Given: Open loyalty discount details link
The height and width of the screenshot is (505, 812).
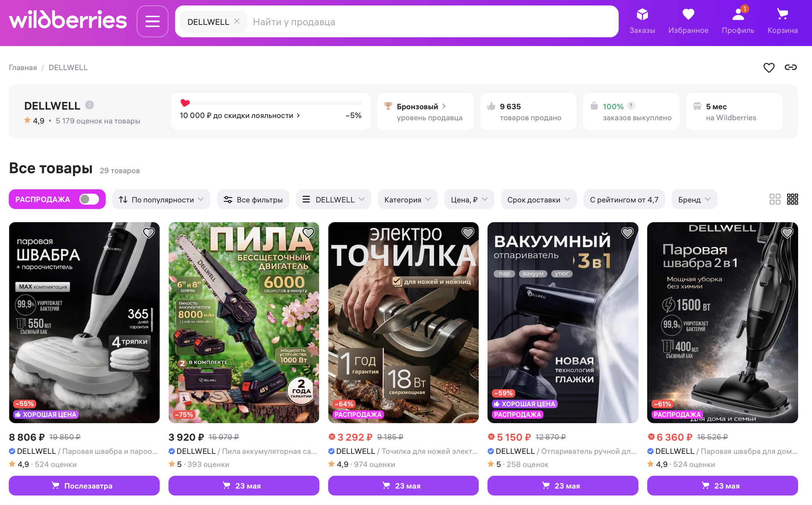Looking at the screenshot, I should [x=240, y=115].
